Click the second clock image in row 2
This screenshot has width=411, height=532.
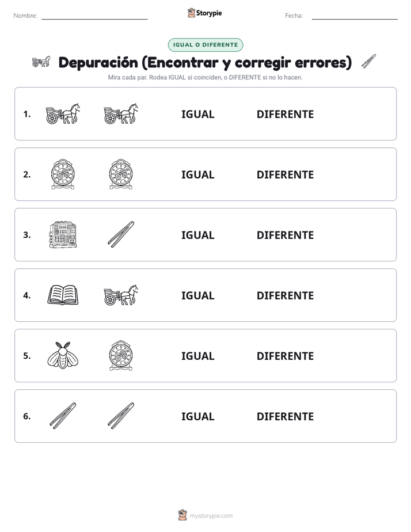[121, 174]
